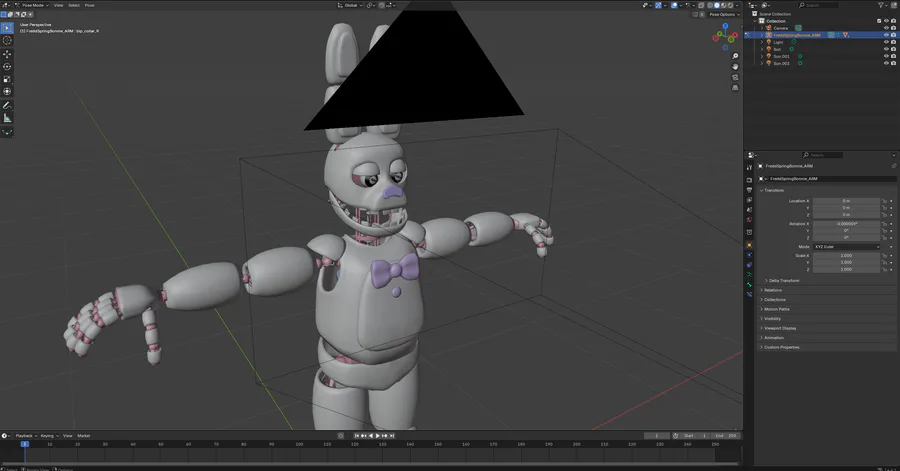This screenshot has width=900, height=471.
Task: Click the timeline playhead at frame 1
Action: 25,444
